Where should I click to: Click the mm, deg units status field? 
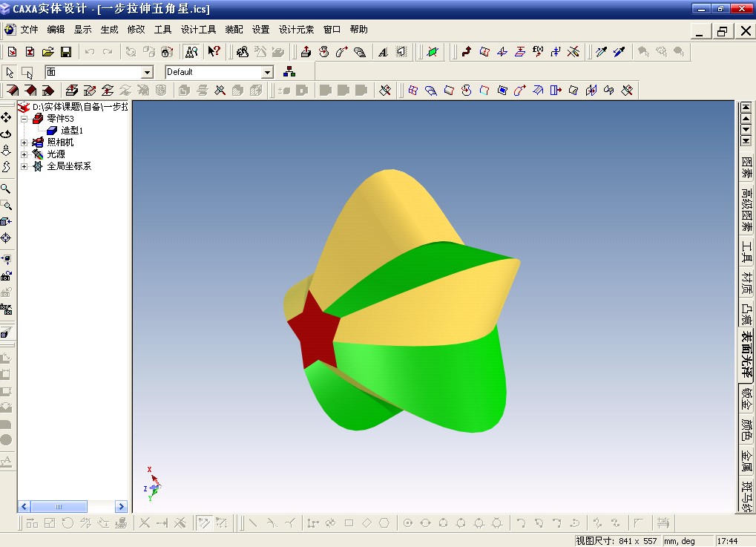680,541
